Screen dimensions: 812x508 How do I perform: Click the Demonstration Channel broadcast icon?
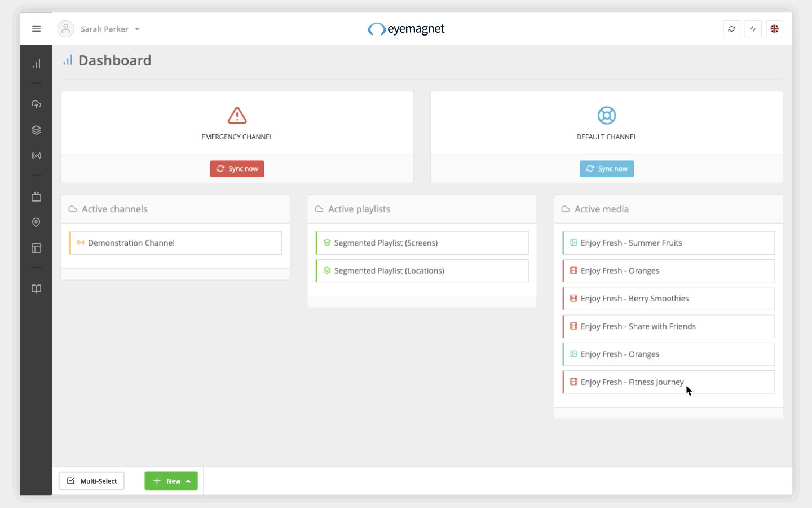[x=81, y=243]
